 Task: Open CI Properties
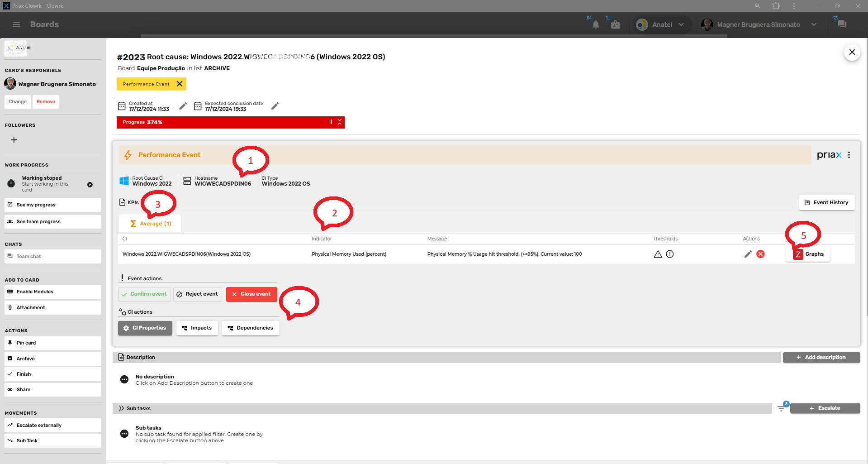(x=145, y=328)
